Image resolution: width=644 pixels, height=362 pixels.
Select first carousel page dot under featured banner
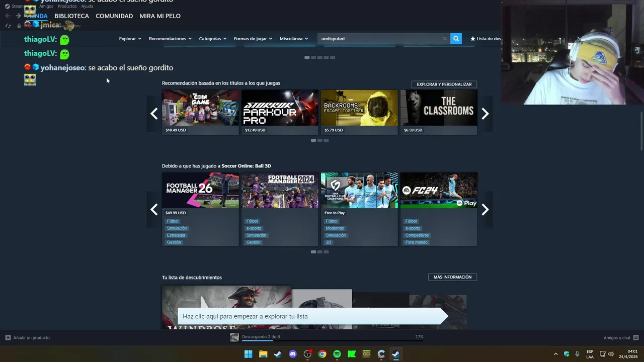[307, 57]
